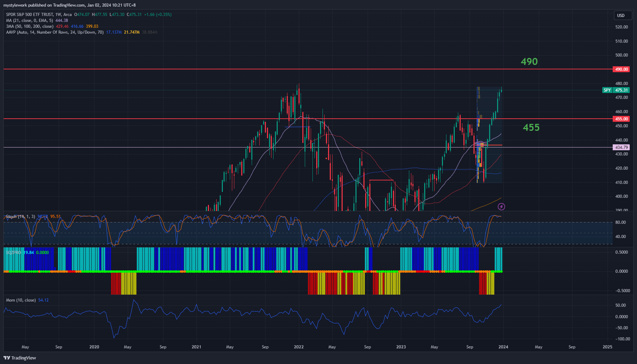The height and width of the screenshot is (364, 637).
Task: Click the MA value 444.38
Action: (62, 20)
